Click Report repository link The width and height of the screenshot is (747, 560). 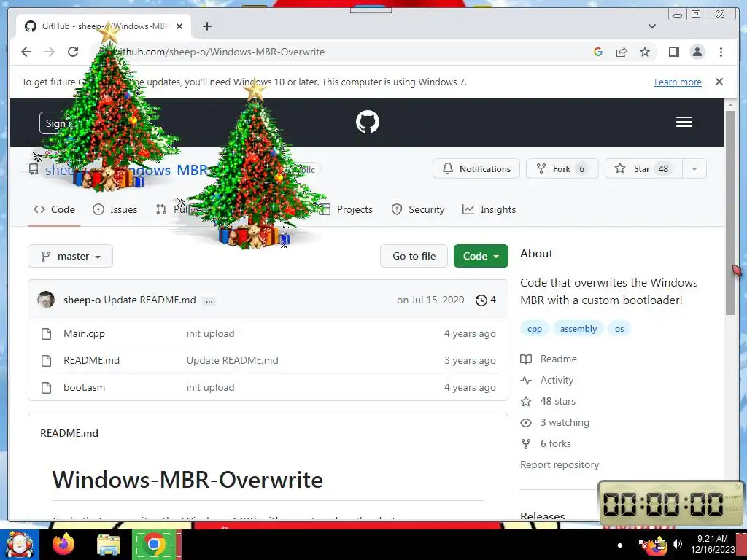[560, 464]
